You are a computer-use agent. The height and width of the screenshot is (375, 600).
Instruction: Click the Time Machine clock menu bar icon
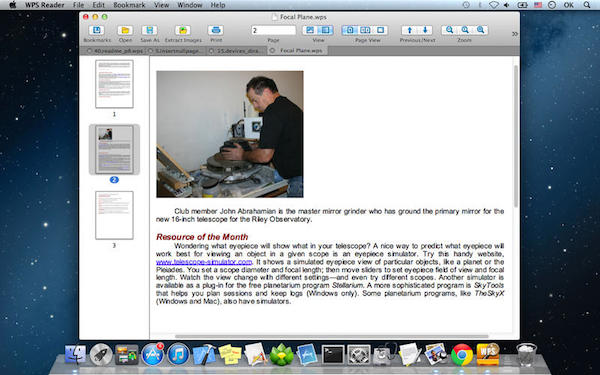tap(466, 5)
